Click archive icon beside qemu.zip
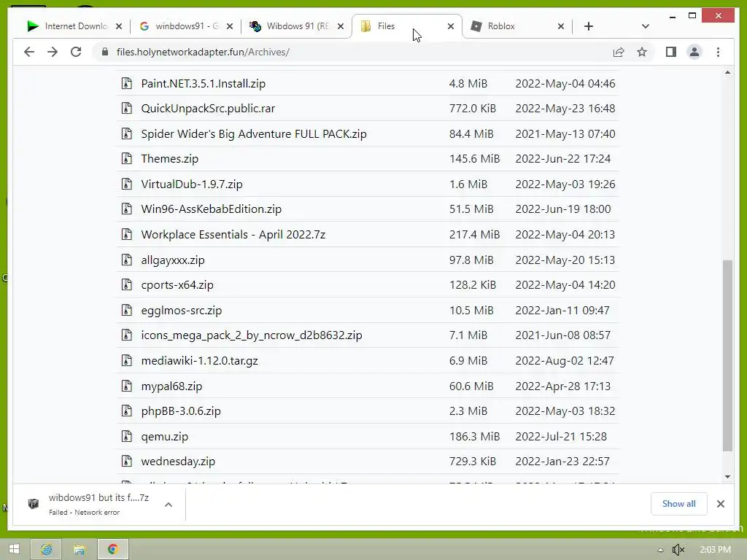The image size is (747, 560). (x=126, y=436)
